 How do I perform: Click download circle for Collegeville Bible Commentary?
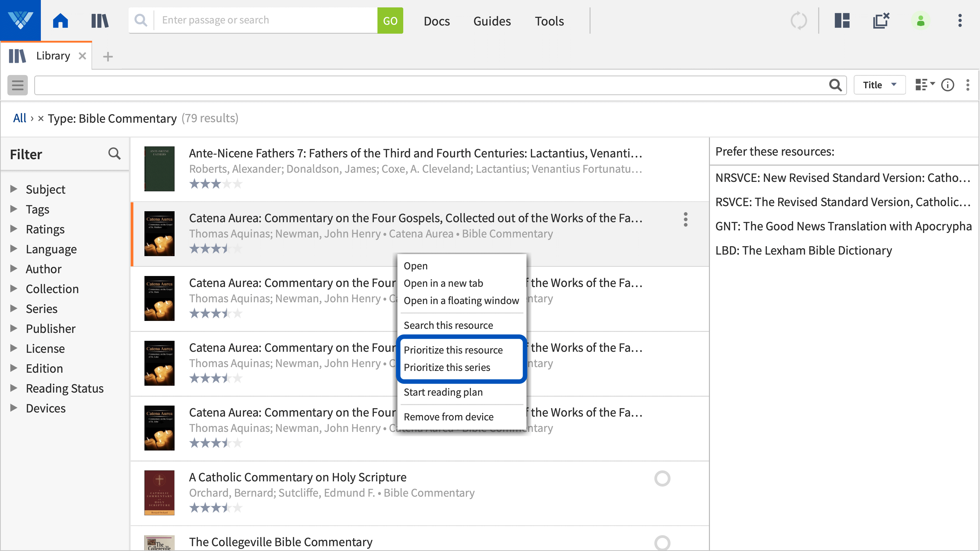point(662,543)
